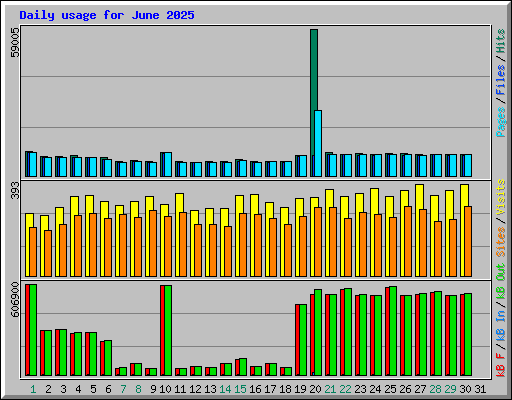Click the green kB Out bar for day 25
The width and height of the screenshot is (512, 400).
point(393,331)
